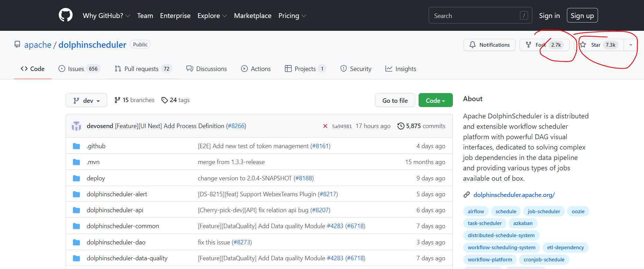Click the GitHub Octocat logo
Viewport: 644px width, 269px height.
(x=66, y=15)
